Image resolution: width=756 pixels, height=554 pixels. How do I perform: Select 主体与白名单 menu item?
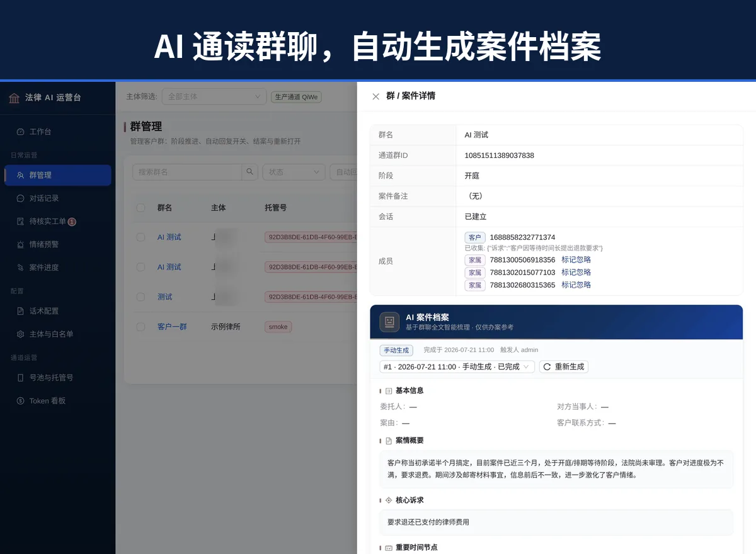(x=57, y=334)
